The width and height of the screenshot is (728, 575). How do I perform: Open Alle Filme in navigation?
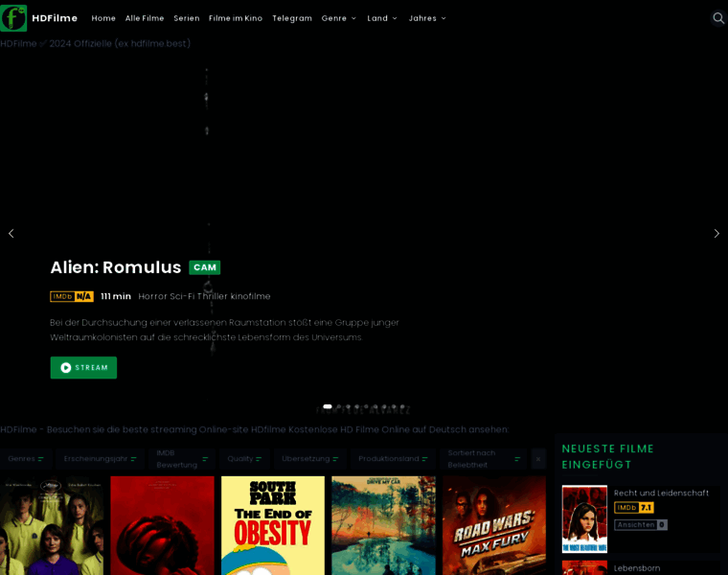[145, 18]
